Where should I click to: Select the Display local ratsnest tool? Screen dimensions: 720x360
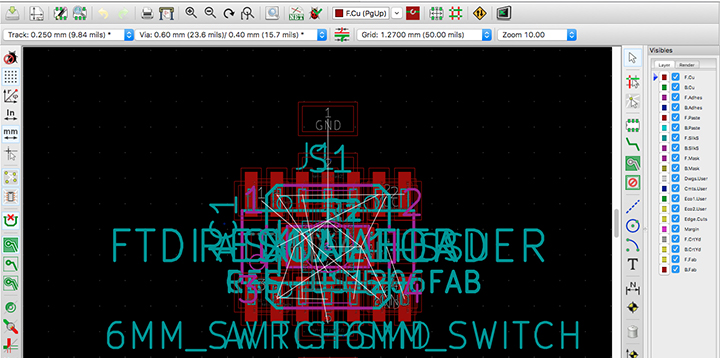pyautogui.click(x=633, y=101)
